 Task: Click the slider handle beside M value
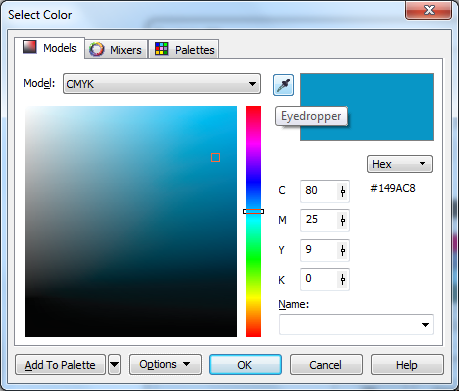[x=343, y=220]
